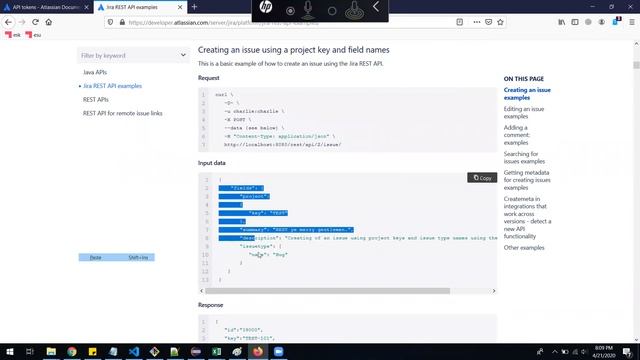
Task: Open the Firefox hamburger menu
Action: point(631,22)
